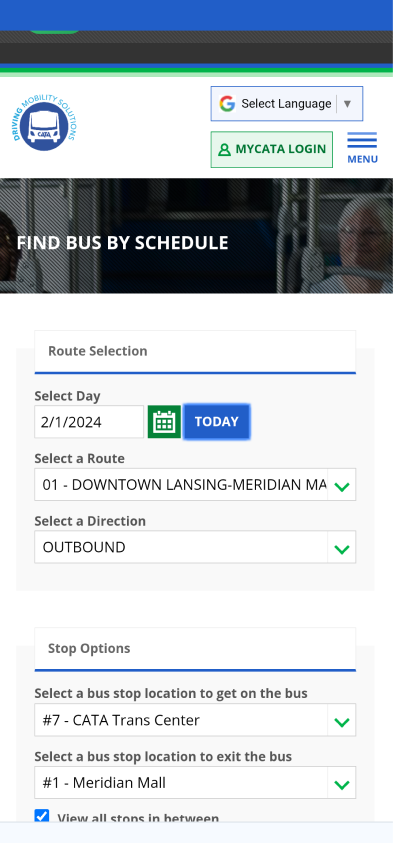Click green chevron on route dropdown

pos(342,487)
